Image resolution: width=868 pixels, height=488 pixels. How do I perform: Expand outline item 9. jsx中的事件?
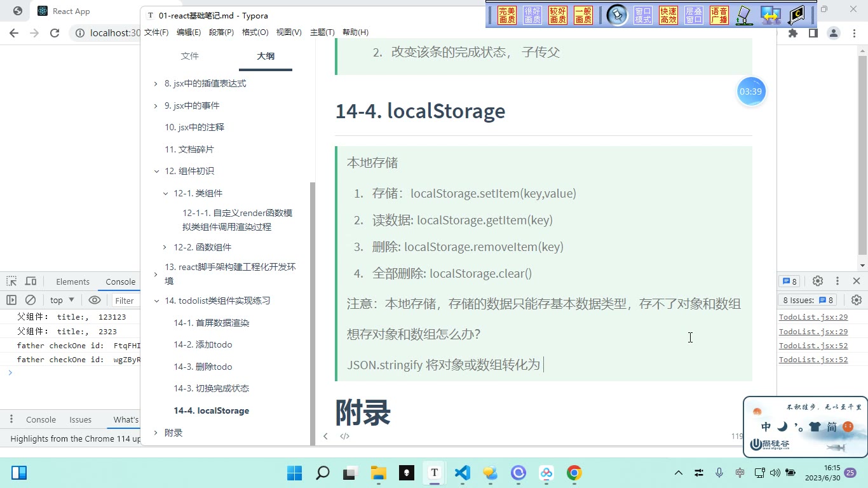click(x=156, y=105)
